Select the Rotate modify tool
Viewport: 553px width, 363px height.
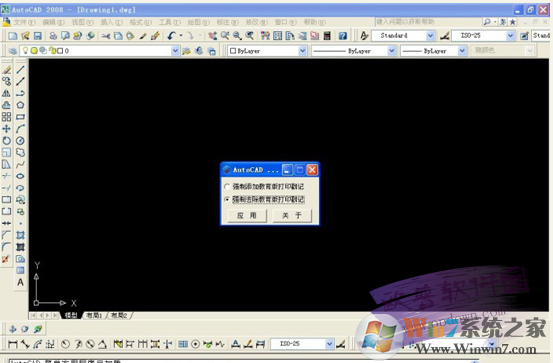click(6, 141)
